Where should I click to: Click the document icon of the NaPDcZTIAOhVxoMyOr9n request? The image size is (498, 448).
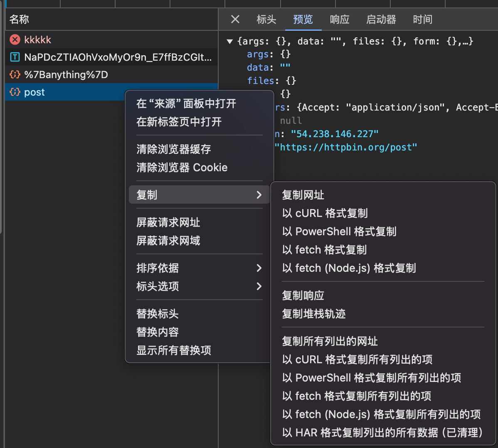point(15,57)
